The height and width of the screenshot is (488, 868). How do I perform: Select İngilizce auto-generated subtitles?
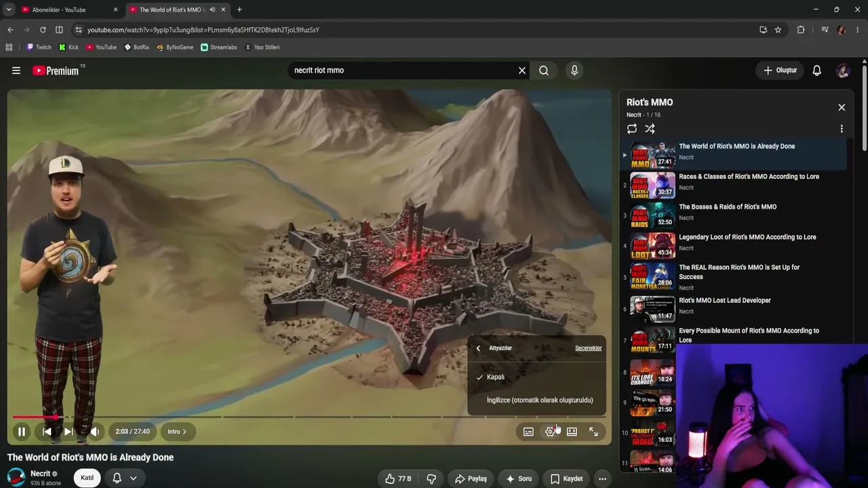[536, 400]
